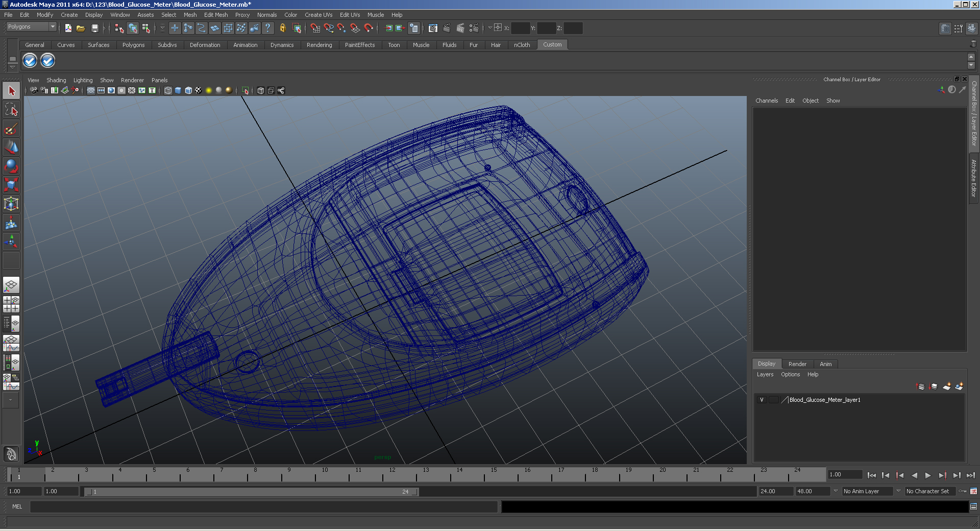Pick the Scale tool
980x531 pixels.
(11, 185)
